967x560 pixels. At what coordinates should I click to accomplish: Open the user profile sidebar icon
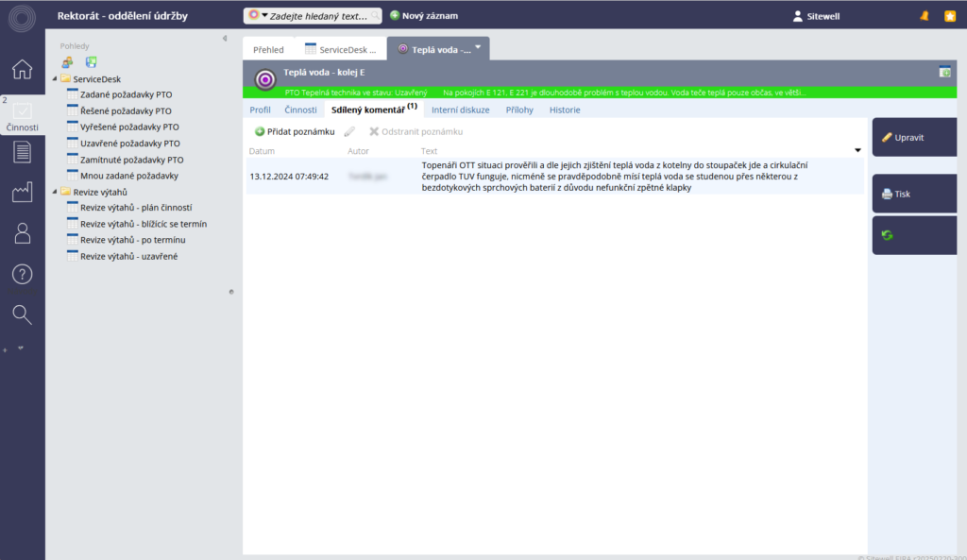(23, 233)
